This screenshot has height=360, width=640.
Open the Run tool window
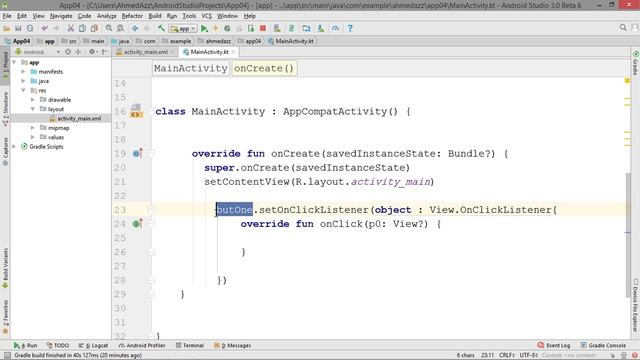pyautogui.click(x=25, y=345)
